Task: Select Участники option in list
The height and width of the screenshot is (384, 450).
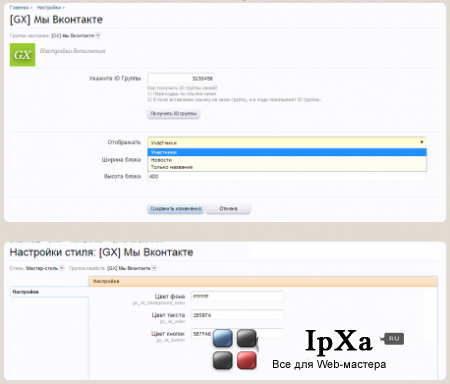Action: click(287, 152)
